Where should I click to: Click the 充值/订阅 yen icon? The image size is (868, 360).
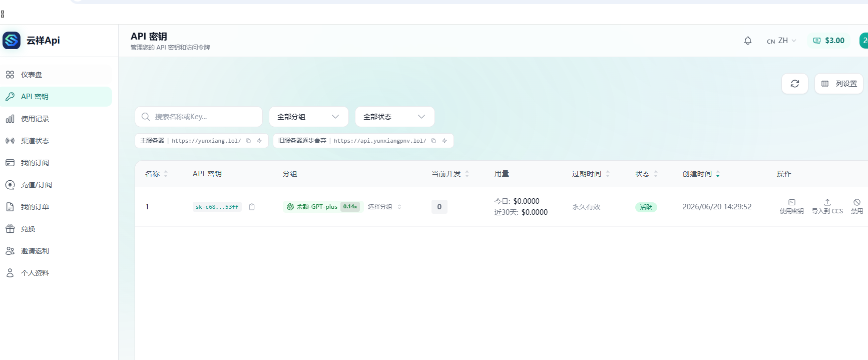click(10, 185)
